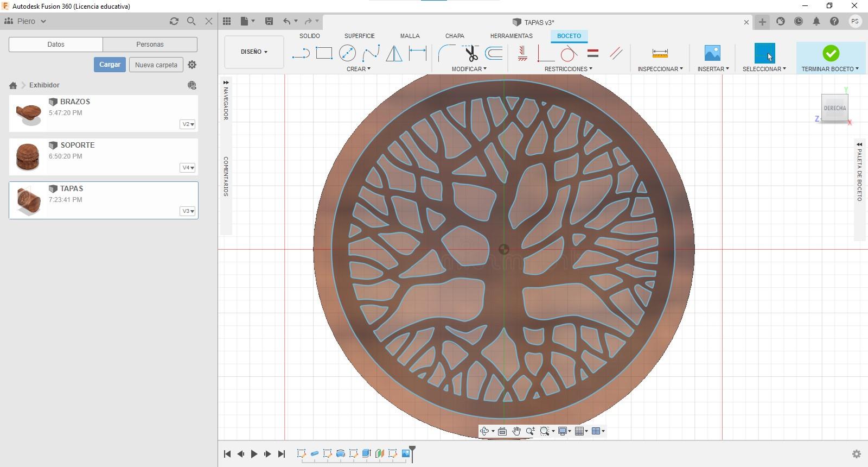868x467 pixels.
Task: Click the Look At camera icon
Action: 502,431
